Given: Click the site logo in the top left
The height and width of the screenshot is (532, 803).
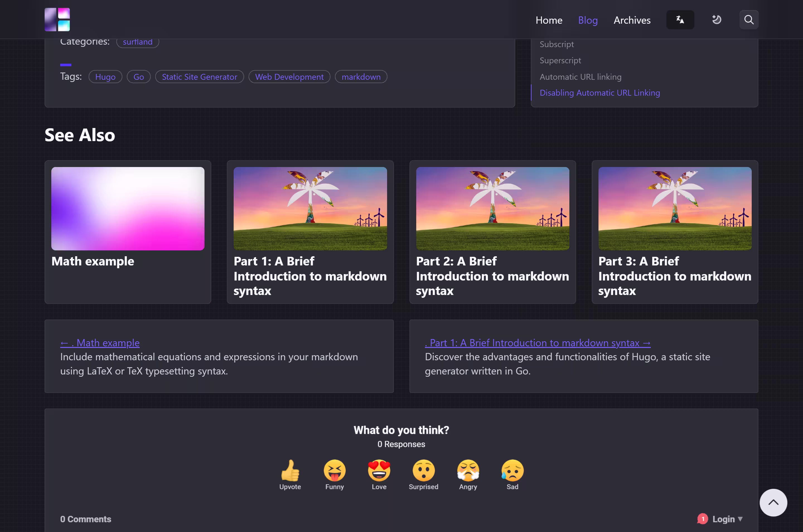Looking at the screenshot, I should pyautogui.click(x=57, y=19).
